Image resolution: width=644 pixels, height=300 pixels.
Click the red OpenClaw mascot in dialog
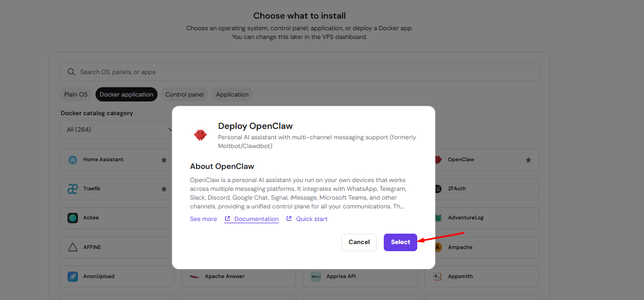click(200, 134)
